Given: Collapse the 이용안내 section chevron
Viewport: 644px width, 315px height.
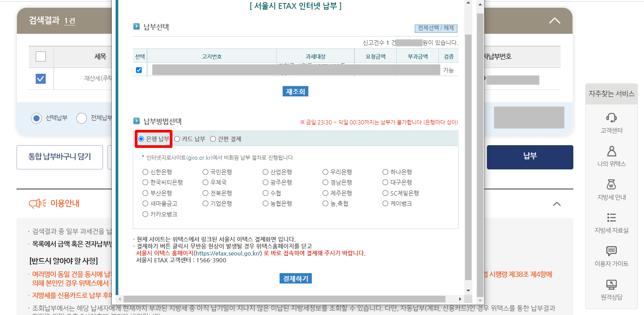Looking at the screenshot, I should coord(557,204).
